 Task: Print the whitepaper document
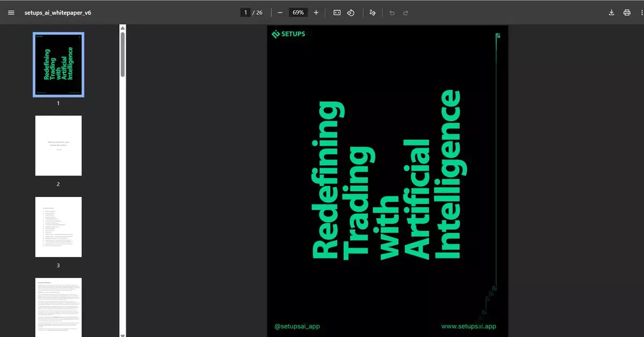click(626, 12)
